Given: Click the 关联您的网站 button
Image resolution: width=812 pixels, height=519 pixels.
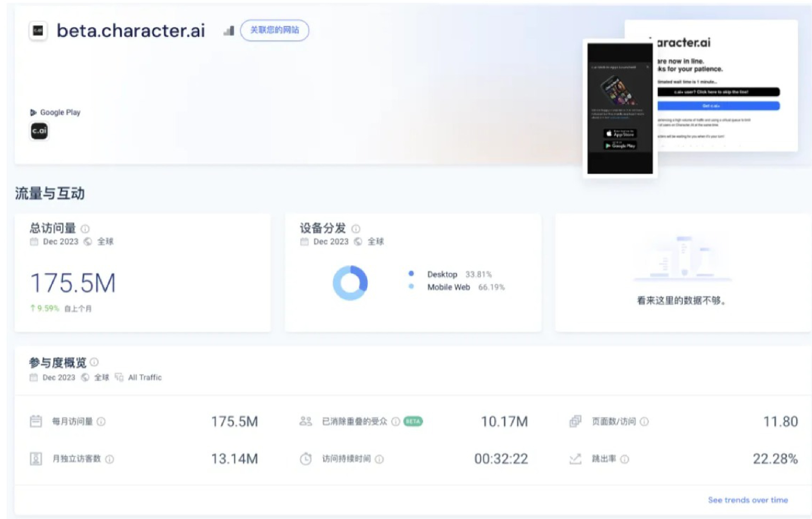Looking at the screenshot, I should [x=274, y=30].
